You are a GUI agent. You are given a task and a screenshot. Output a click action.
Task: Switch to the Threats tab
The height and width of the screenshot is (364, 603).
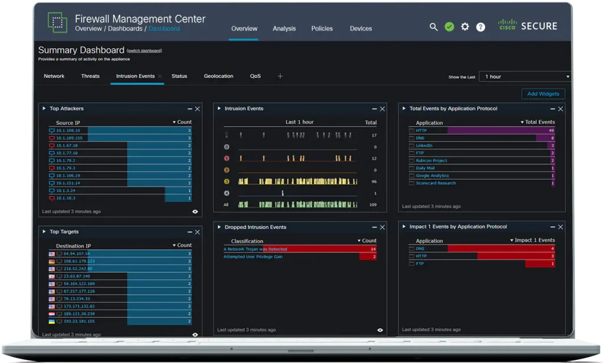point(90,76)
